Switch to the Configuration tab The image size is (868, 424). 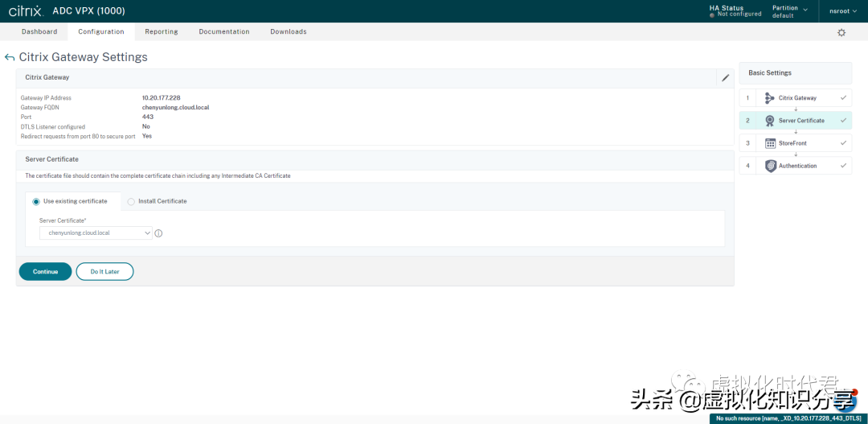[100, 31]
